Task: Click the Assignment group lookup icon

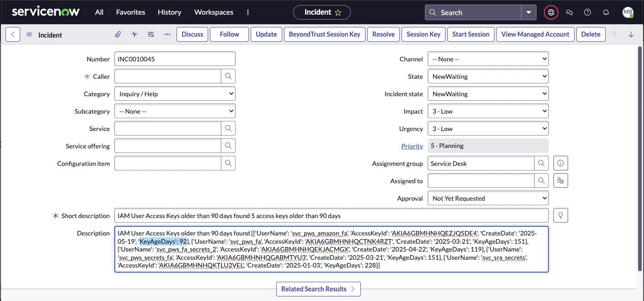Action: point(542,163)
